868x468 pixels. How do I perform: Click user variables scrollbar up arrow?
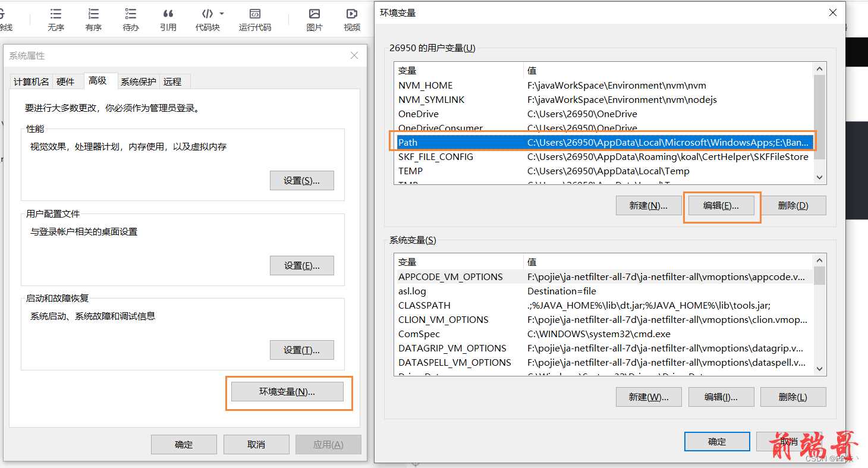coord(819,70)
